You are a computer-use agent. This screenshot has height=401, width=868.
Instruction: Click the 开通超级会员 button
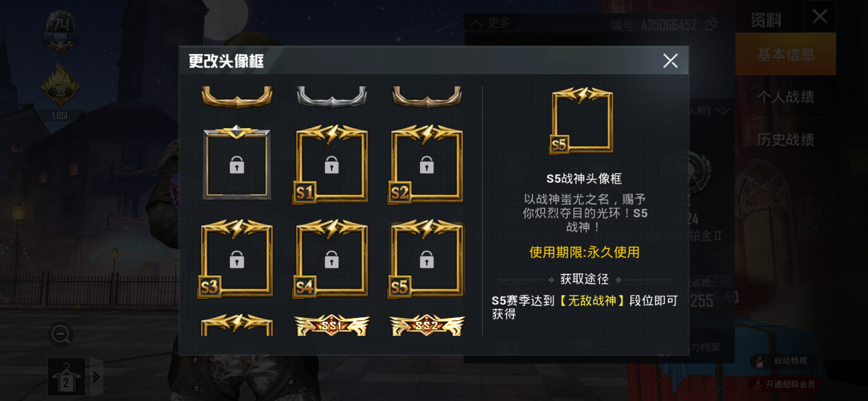[785, 384]
